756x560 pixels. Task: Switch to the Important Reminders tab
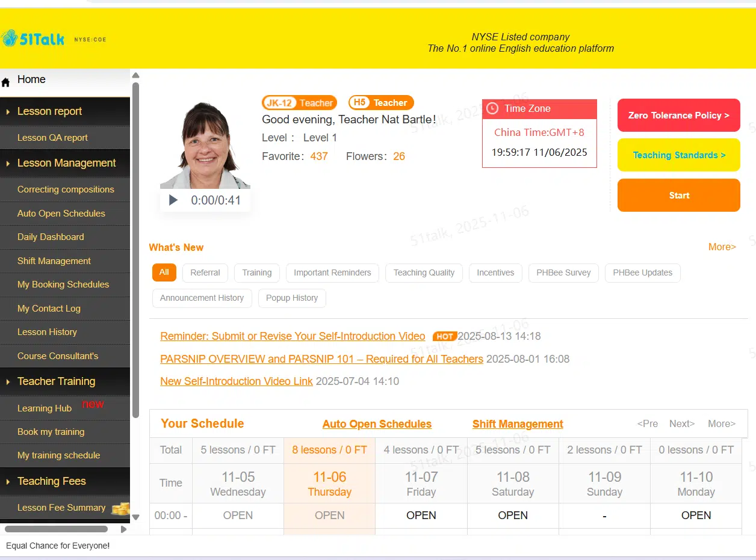(332, 272)
